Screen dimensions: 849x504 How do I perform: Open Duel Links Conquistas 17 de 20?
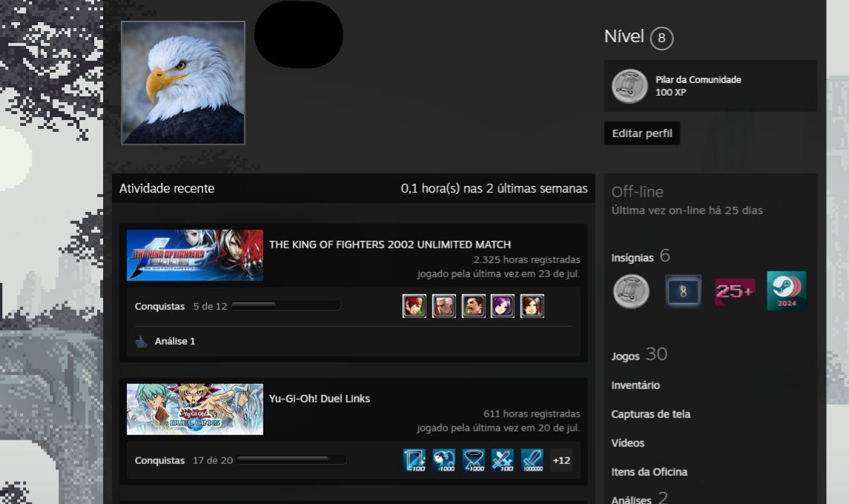coord(184,460)
